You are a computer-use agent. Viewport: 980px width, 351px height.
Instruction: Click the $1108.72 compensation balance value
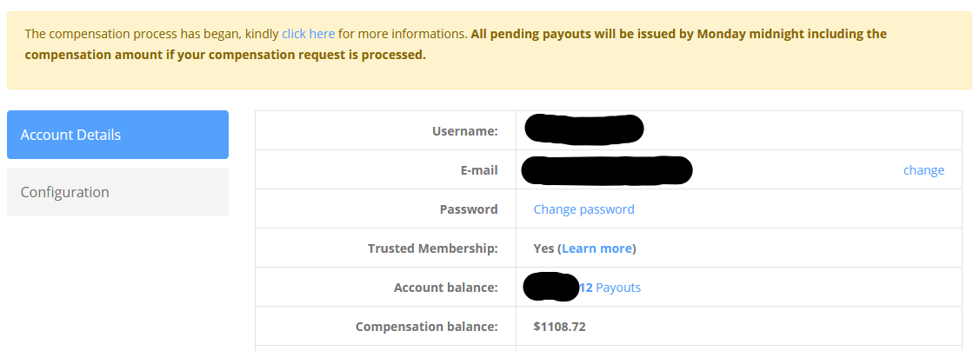(x=559, y=327)
